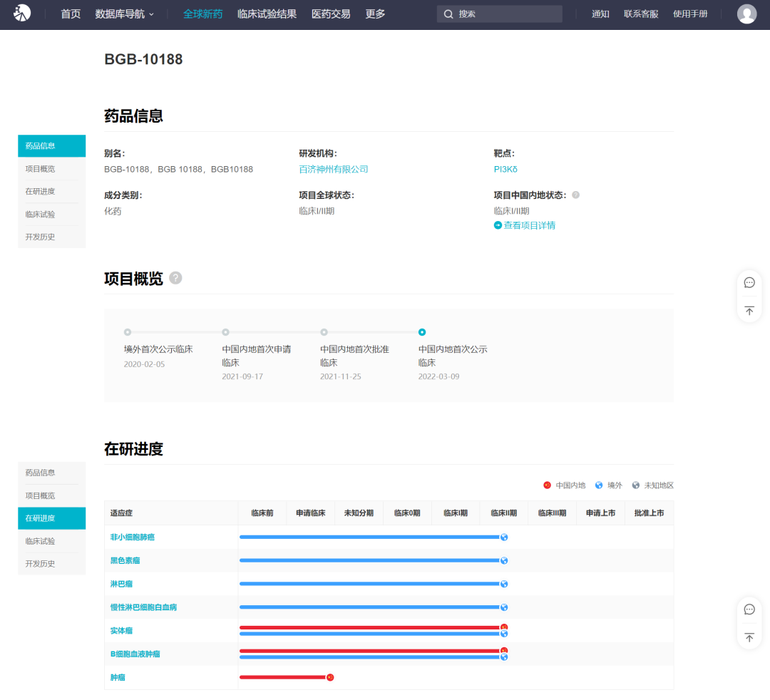Open PI3Kδ target link
The height and width of the screenshot is (700, 770).
coord(505,169)
